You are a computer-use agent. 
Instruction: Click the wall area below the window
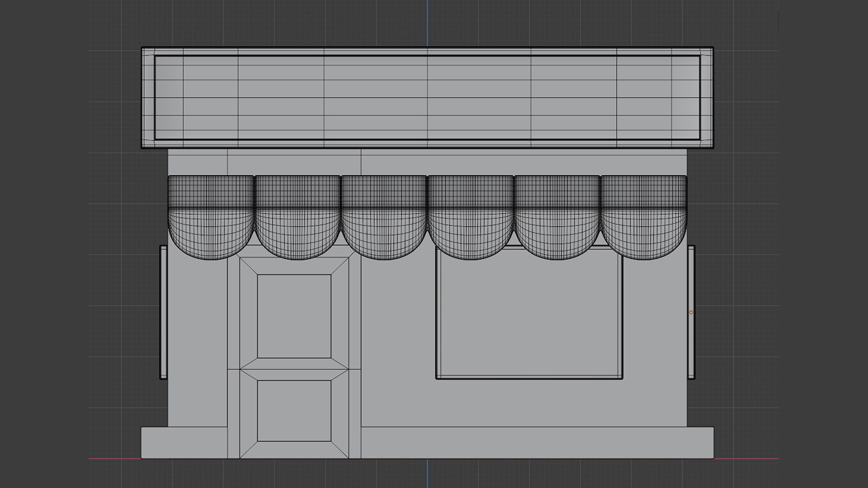coord(529,404)
